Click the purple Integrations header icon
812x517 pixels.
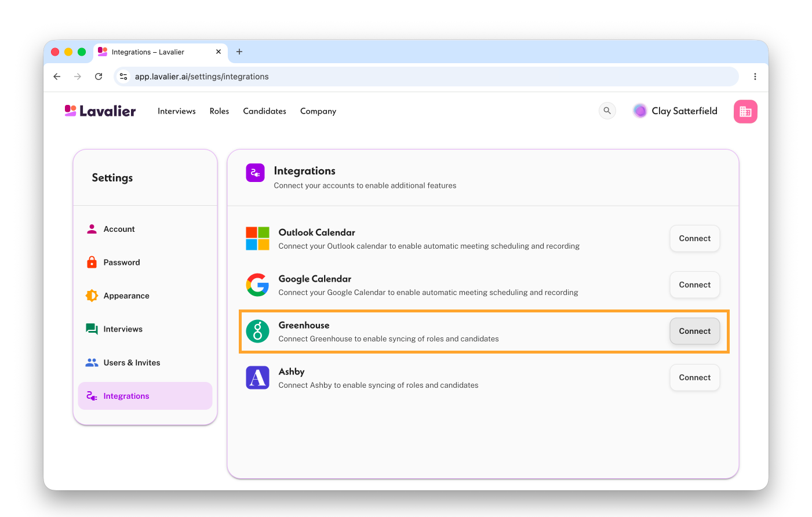pos(255,173)
